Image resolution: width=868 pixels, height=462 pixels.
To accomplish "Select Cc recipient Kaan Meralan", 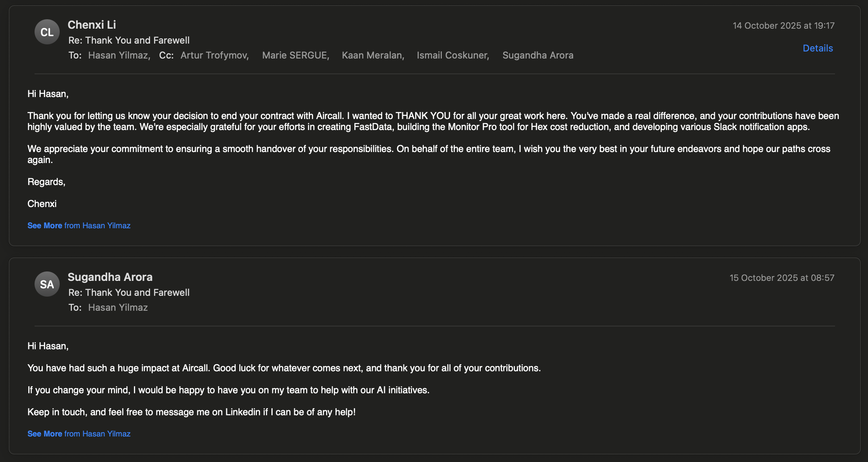I will [372, 55].
